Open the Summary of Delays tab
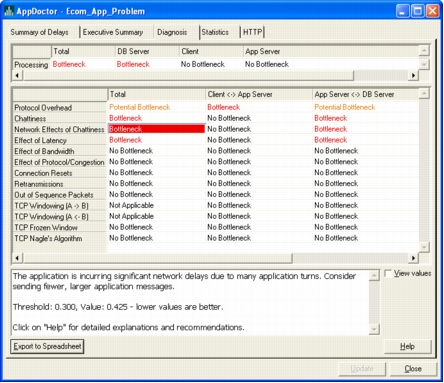Screen dimensions: 444x383 coord(39,32)
